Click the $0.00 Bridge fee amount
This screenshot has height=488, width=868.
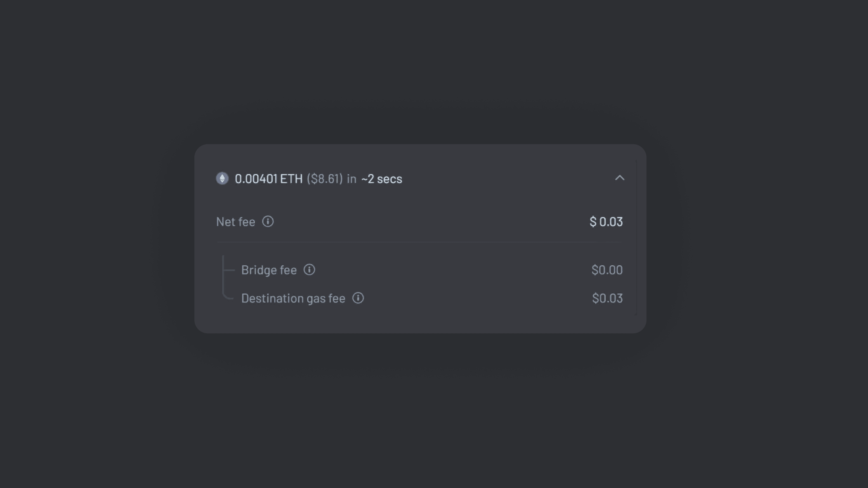[607, 270]
